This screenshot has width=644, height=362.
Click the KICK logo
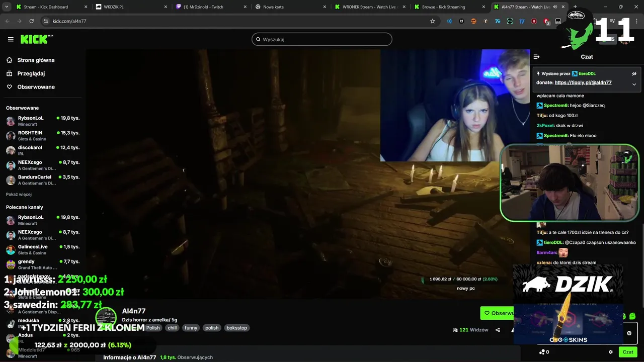tap(37, 39)
